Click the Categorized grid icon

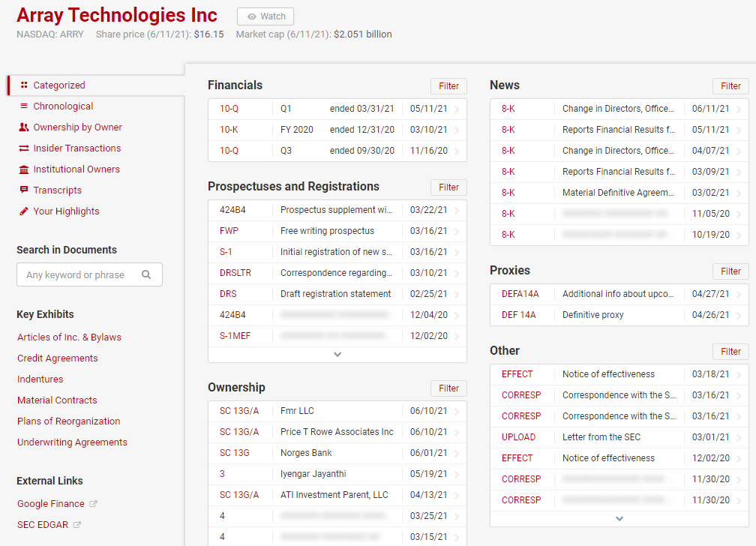click(x=24, y=85)
